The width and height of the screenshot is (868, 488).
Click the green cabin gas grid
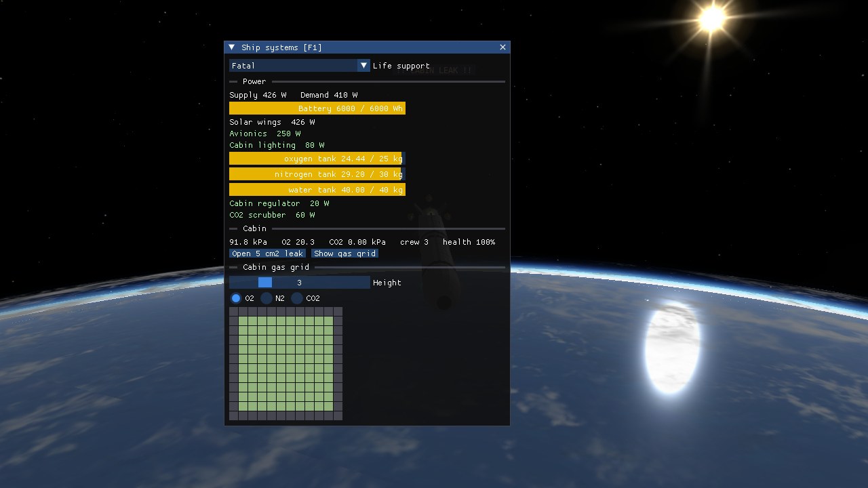[x=285, y=364]
